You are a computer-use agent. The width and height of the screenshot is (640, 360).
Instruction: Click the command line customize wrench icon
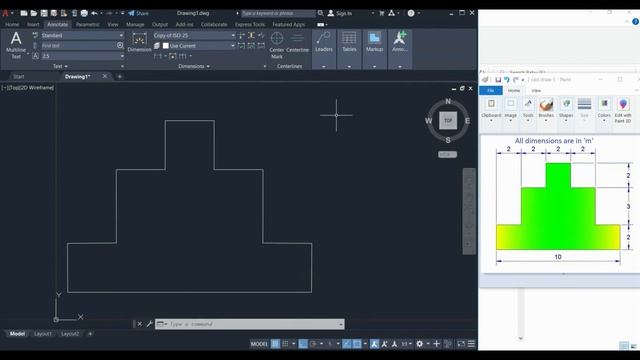pyautogui.click(x=149, y=324)
